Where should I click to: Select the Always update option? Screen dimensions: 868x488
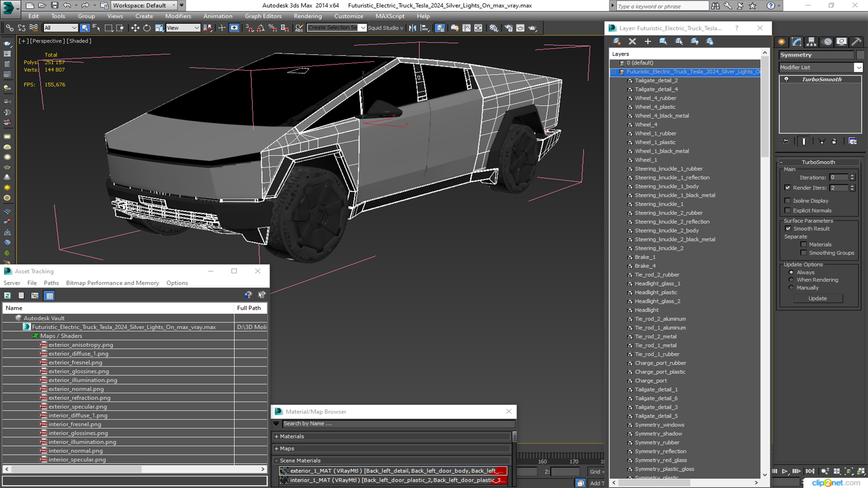click(791, 272)
